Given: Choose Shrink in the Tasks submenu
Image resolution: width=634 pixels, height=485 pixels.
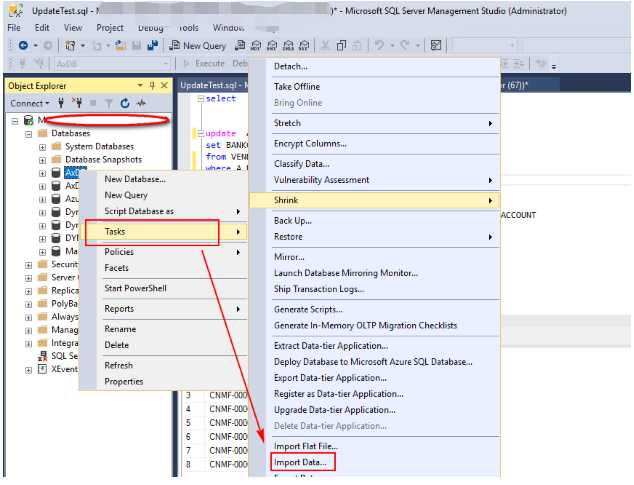Looking at the screenshot, I should (374, 200).
